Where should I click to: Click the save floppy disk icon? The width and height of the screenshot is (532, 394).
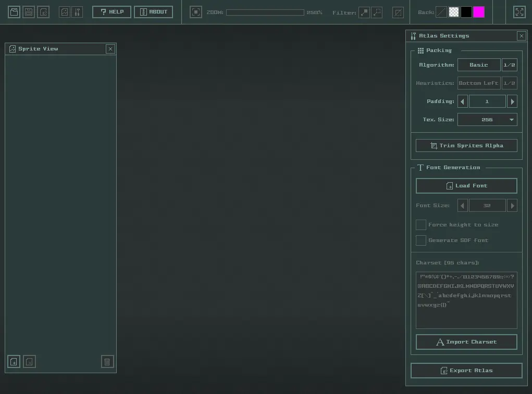[x=29, y=12]
